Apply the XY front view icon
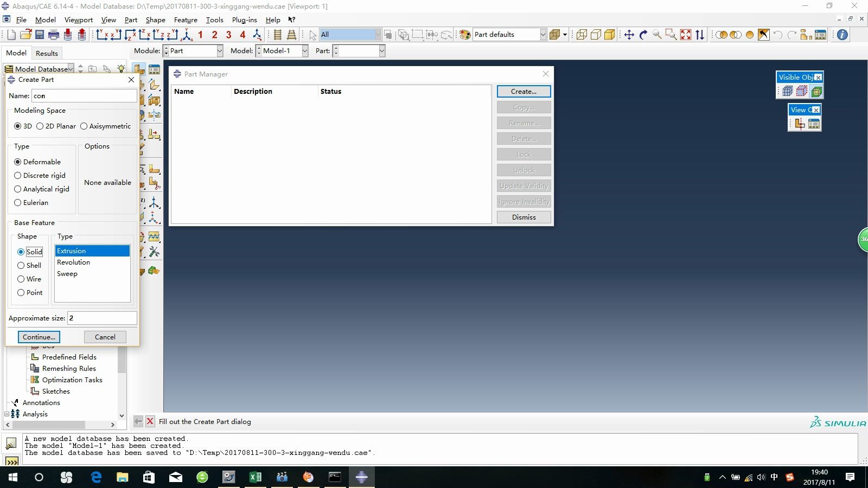This screenshot has height=488, width=868. coord(101,35)
